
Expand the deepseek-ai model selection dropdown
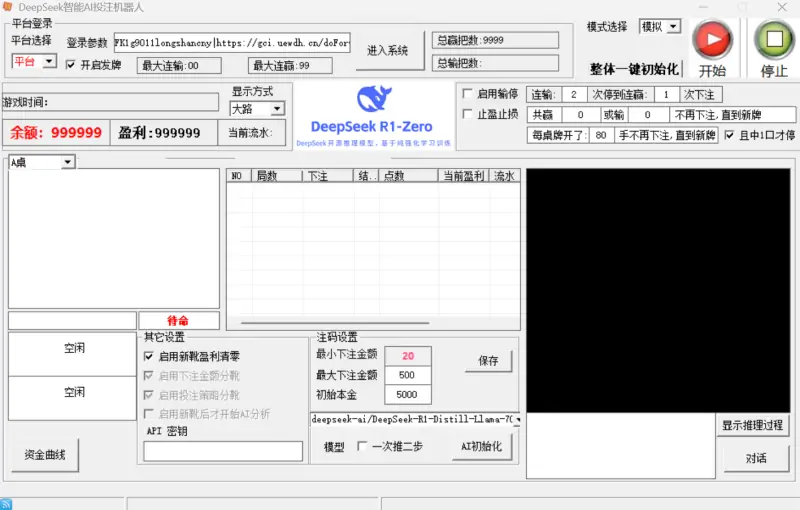click(x=514, y=419)
